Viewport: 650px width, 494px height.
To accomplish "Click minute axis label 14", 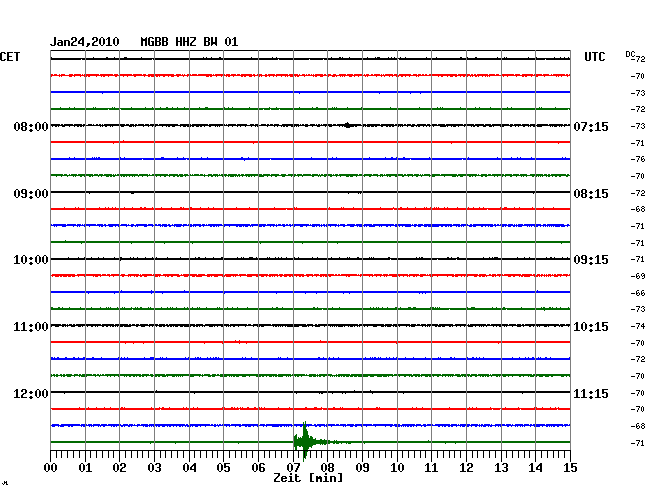I will point(536,468).
